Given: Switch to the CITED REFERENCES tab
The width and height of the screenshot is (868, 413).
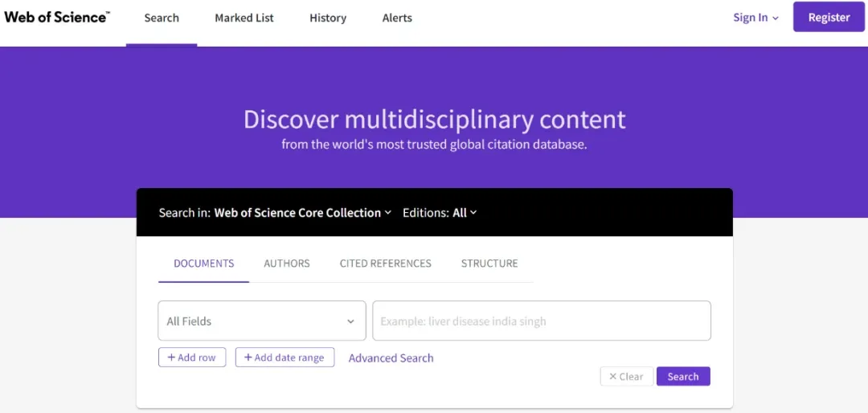Looking at the screenshot, I should [x=385, y=264].
